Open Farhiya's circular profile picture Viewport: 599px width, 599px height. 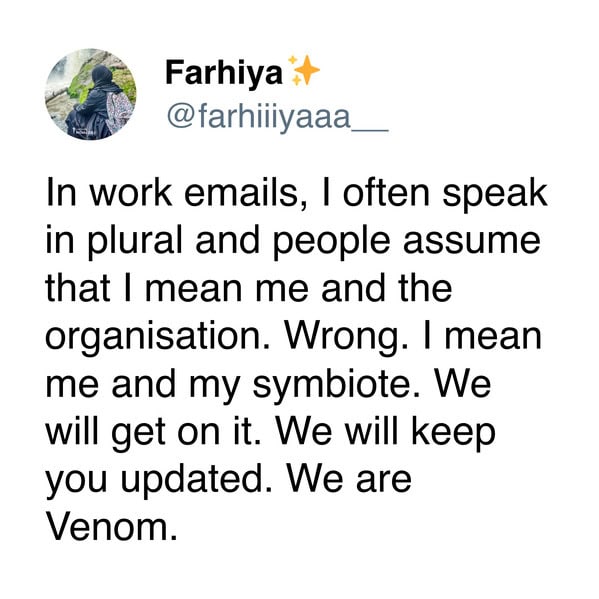(91, 94)
